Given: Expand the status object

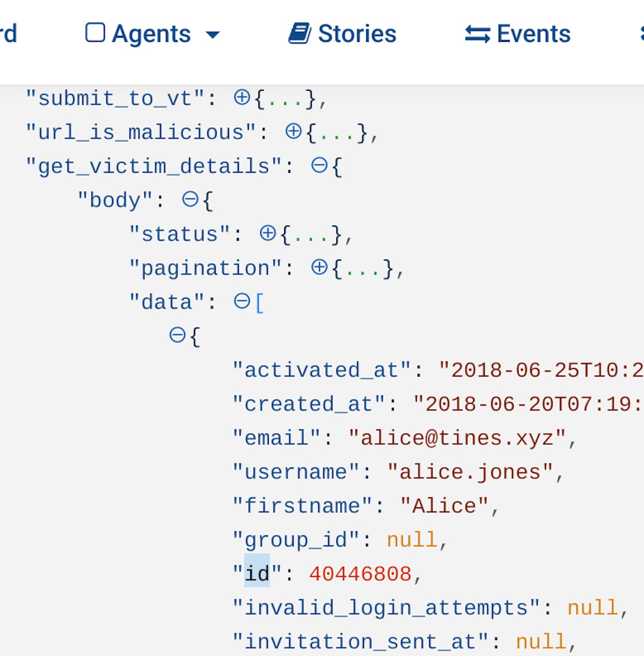Looking at the screenshot, I should tap(268, 233).
